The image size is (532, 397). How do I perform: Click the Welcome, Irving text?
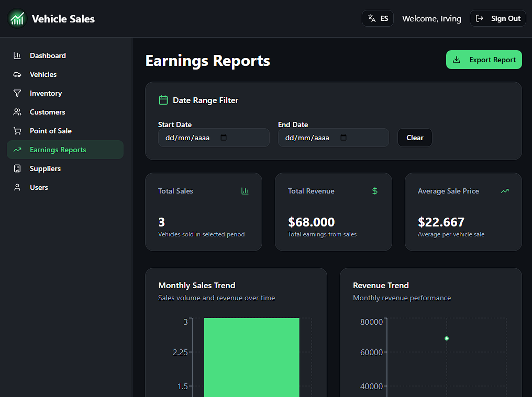(431, 19)
